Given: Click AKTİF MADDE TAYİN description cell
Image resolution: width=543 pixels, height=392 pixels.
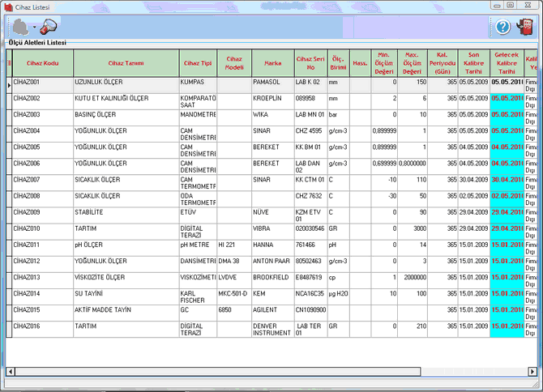Looking at the screenshot, I should (126, 313).
